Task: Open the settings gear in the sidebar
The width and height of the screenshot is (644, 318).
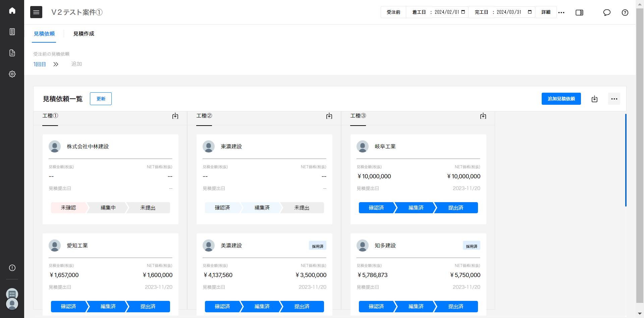Action: (12, 74)
